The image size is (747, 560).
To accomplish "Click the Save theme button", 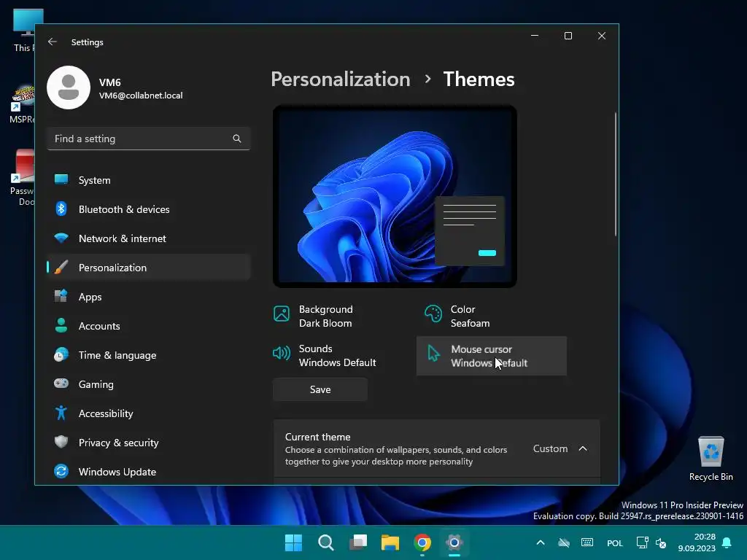I will coord(320,389).
